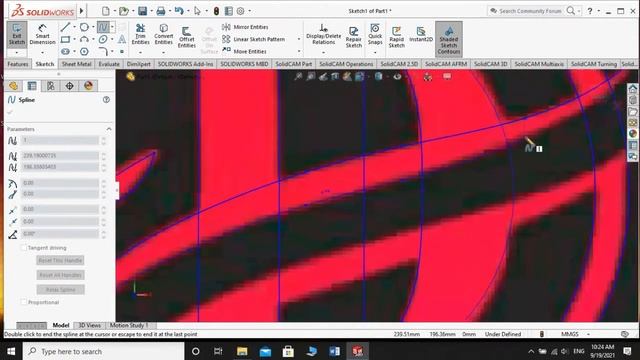640x360 pixels.
Task: Click the Rebuild traffic light icon
Action: [216, 11]
